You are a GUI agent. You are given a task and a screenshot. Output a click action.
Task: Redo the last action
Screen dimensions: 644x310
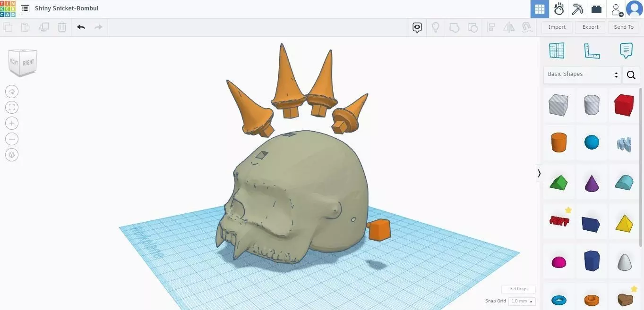pos(98,27)
